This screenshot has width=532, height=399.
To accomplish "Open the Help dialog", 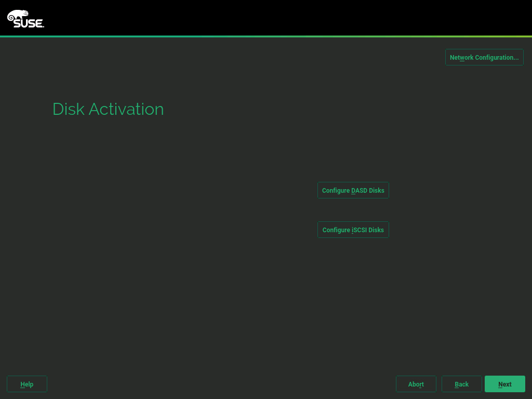I will coord(27,384).
